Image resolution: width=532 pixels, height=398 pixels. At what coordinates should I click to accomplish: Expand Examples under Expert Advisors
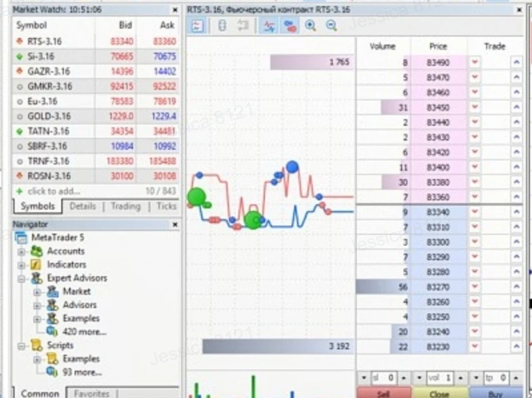37,319
